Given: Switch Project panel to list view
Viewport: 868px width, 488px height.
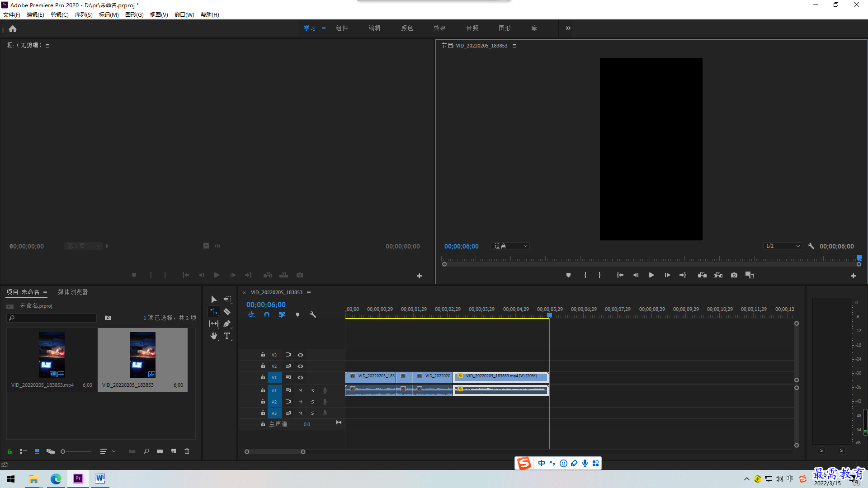Looking at the screenshot, I should tap(24, 451).
